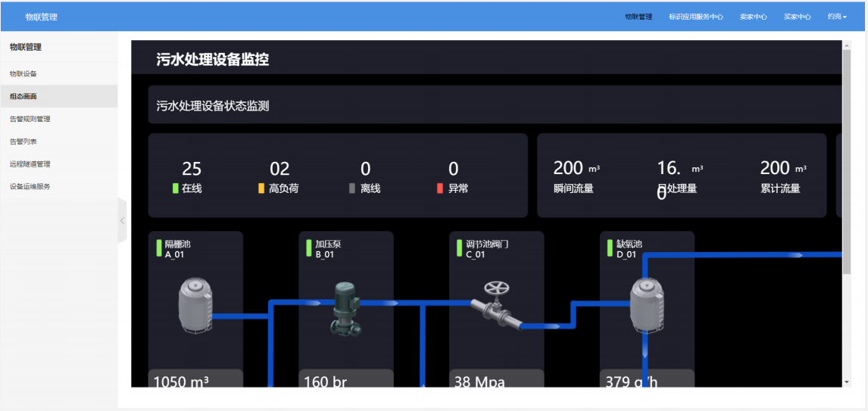Open 设备运维服务 sidebar item
Viewport: 868px width, 411px height.
pyautogui.click(x=30, y=186)
